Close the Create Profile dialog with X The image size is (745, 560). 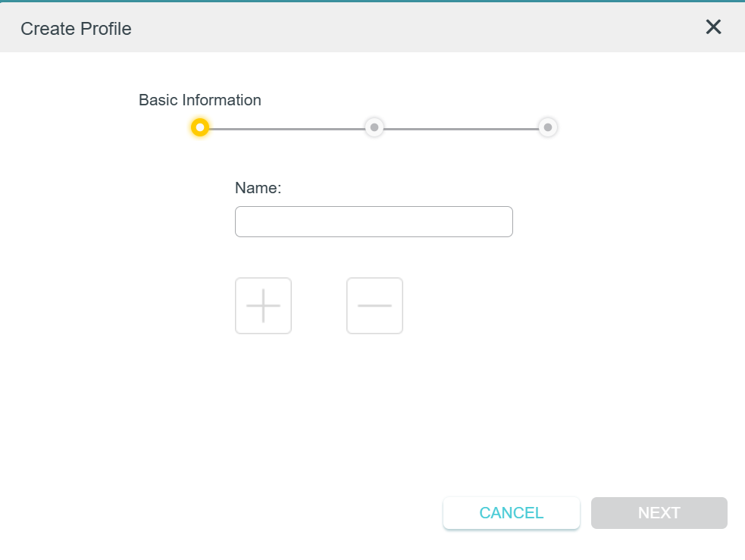click(713, 27)
